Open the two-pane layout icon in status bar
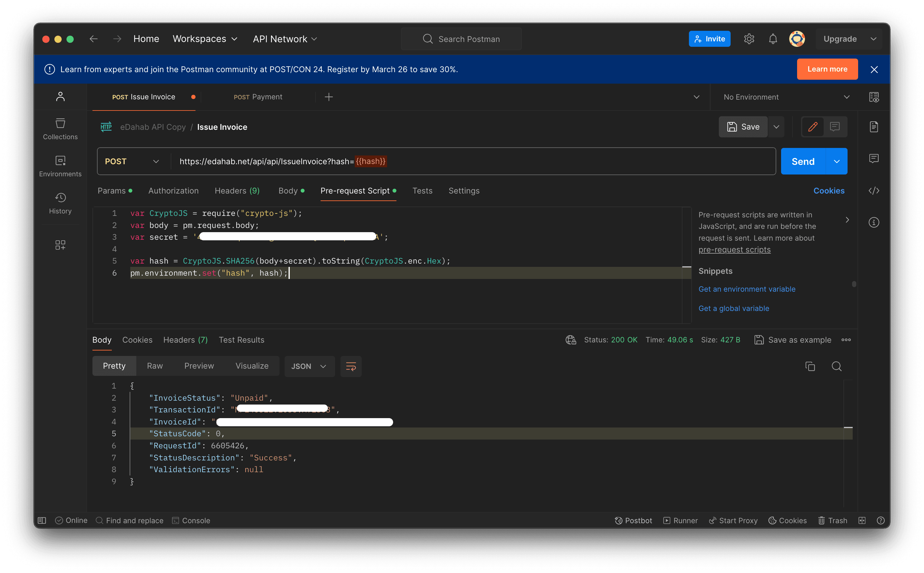This screenshot has width=924, height=573. (x=862, y=520)
